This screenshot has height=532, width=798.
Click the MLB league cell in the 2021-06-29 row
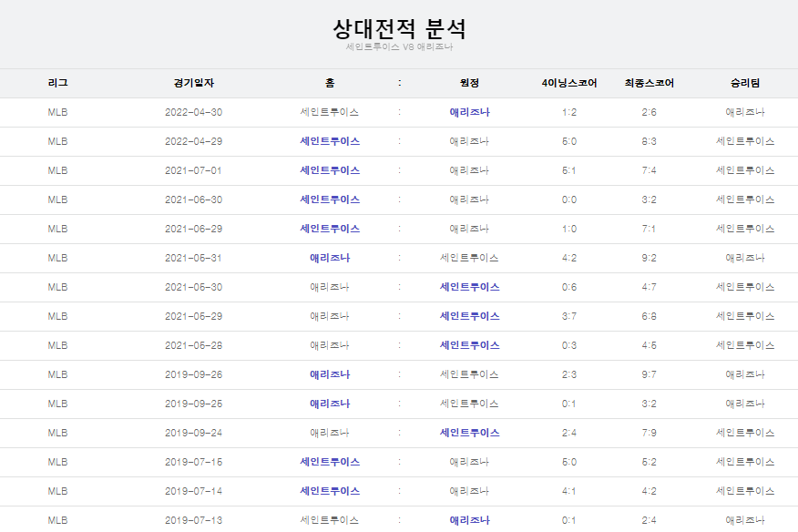coord(57,229)
